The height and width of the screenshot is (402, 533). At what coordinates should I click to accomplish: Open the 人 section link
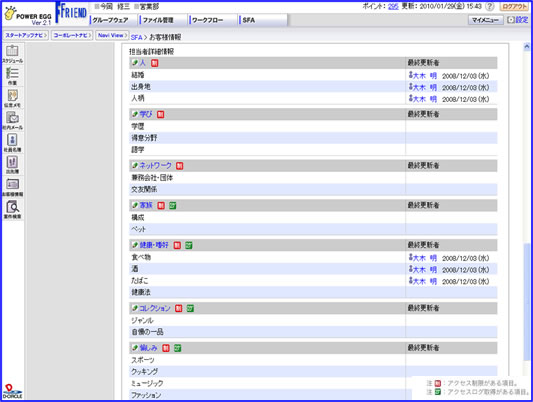[x=142, y=63]
